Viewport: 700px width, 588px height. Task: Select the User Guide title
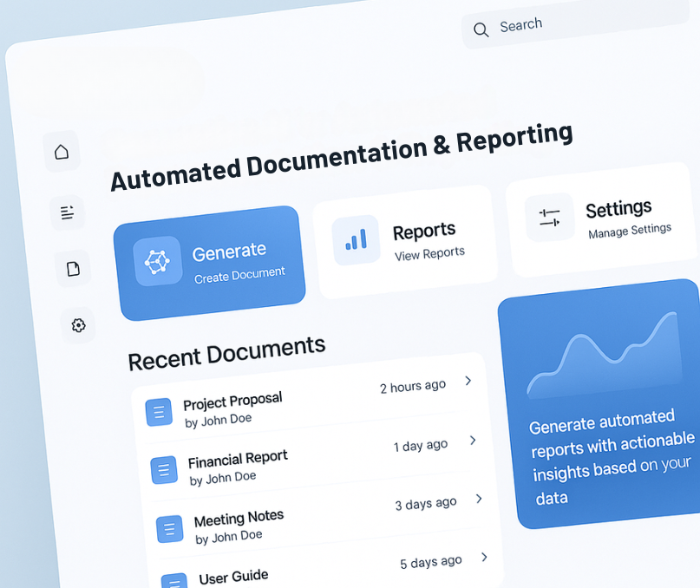pyautogui.click(x=233, y=577)
